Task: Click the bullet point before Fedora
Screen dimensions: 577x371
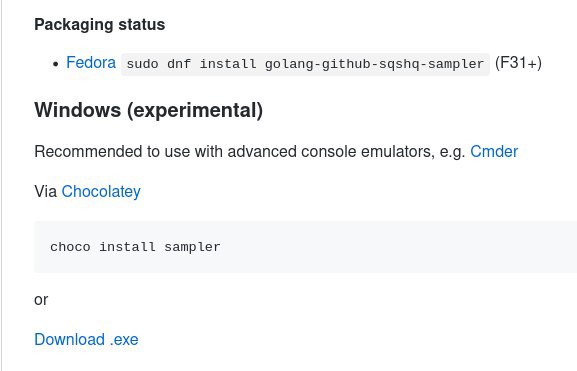Action: click(56, 64)
